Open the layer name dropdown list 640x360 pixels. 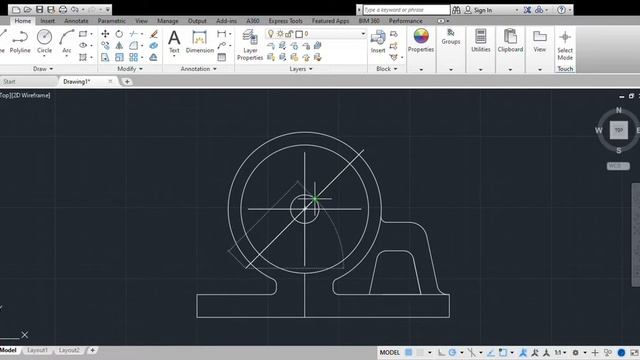coord(363,34)
